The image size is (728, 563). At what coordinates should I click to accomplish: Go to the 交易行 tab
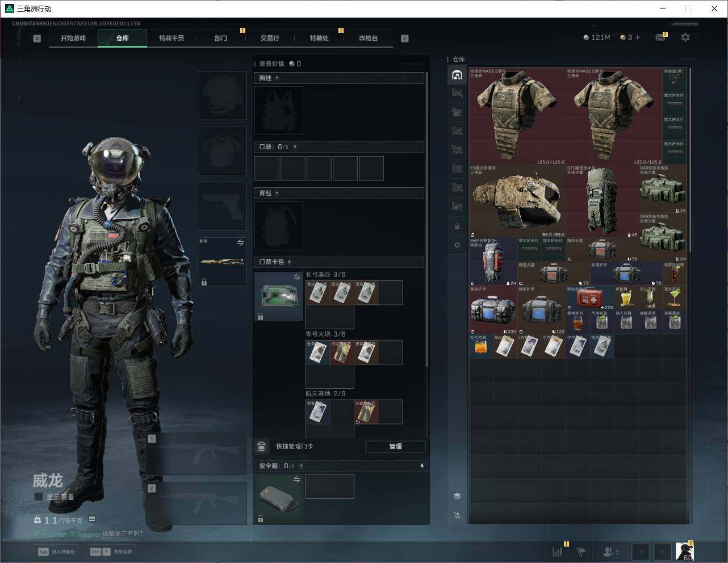click(270, 38)
